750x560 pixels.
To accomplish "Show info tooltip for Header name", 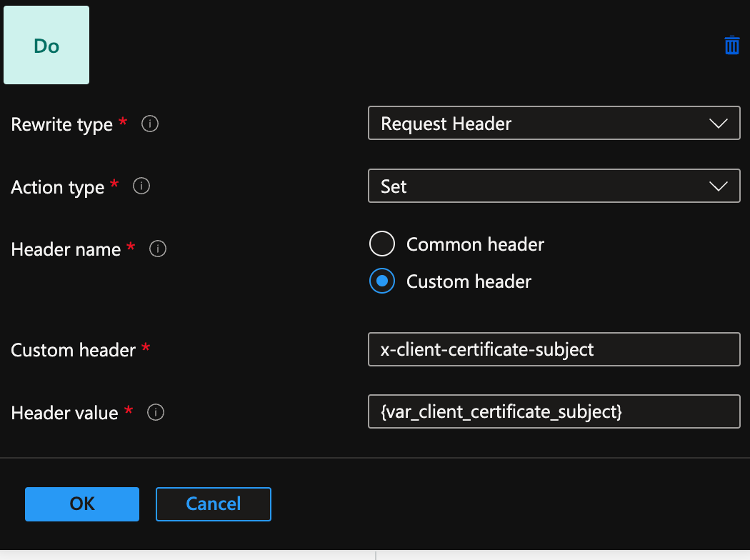I will point(158,249).
